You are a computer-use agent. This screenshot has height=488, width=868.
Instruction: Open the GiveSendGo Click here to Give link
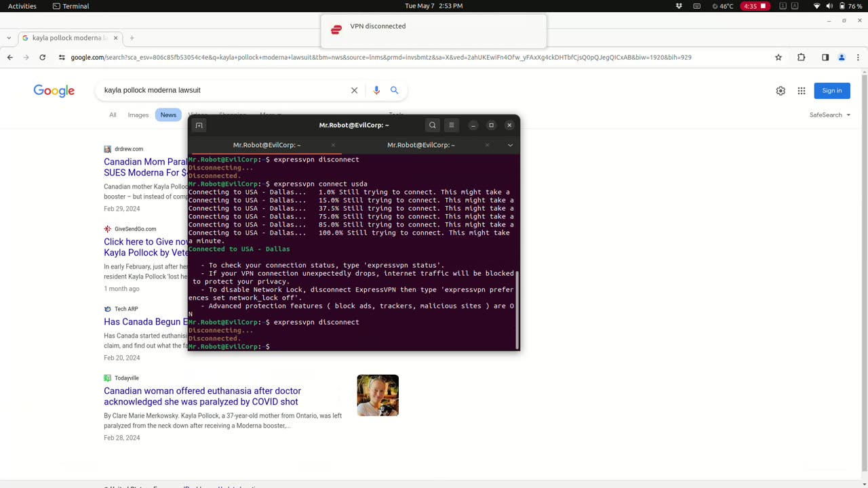146,247
